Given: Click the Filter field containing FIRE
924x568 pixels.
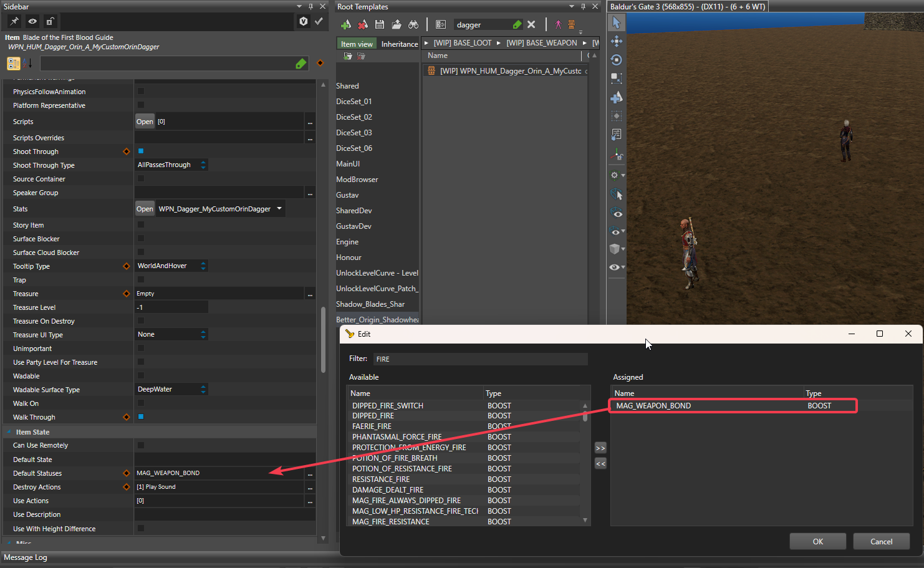Looking at the screenshot, I should [480, 359].
